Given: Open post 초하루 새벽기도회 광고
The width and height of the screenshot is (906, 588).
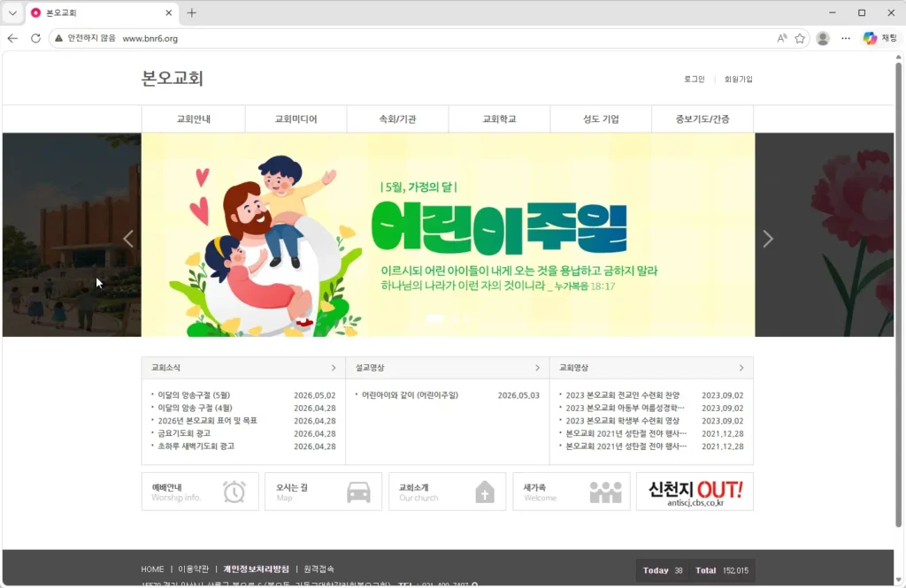Looking at the screenshot, I should [x=196, y=446].
